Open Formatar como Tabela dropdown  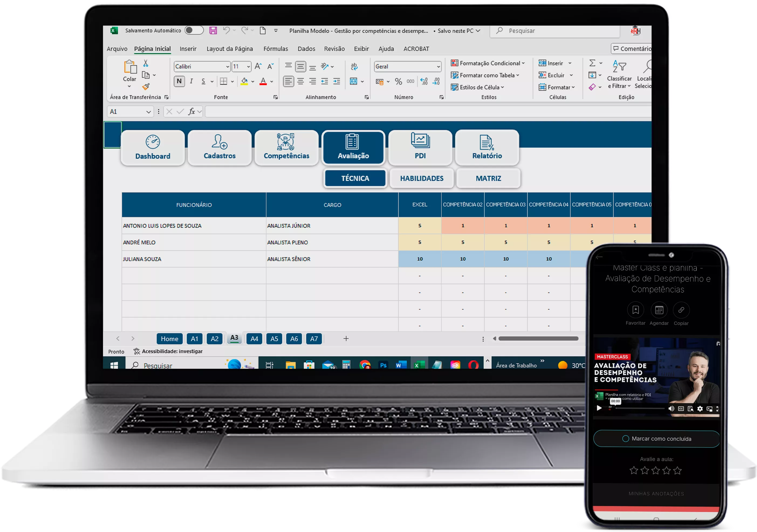pyautogui.click(x=485, y=75)
